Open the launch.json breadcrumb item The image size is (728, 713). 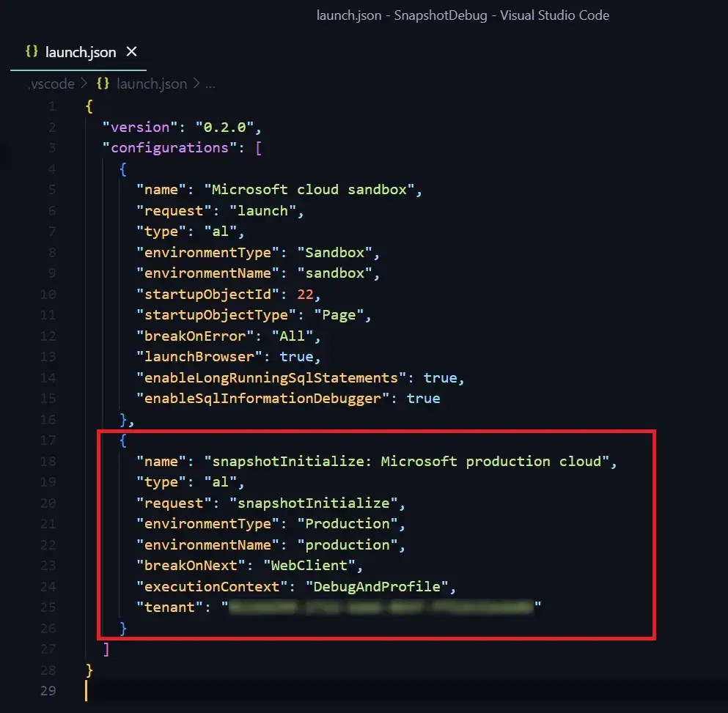pyautogui.click(x=152, y=84)
